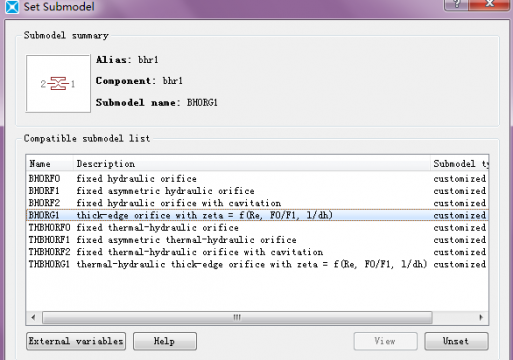Select BHORF1 fixed asymmetric hydraulic orifice
This screenshot has height=360, width=513.
(x=257, y=191)
